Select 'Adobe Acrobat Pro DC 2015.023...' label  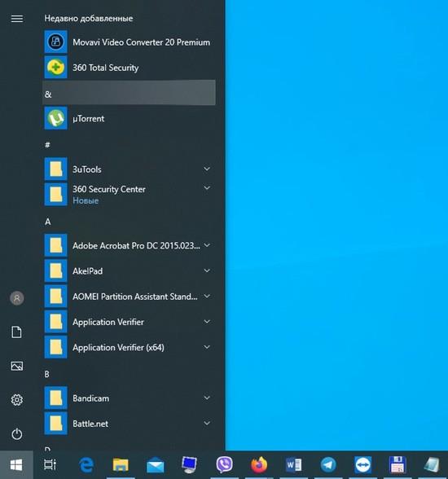point(136,246)
